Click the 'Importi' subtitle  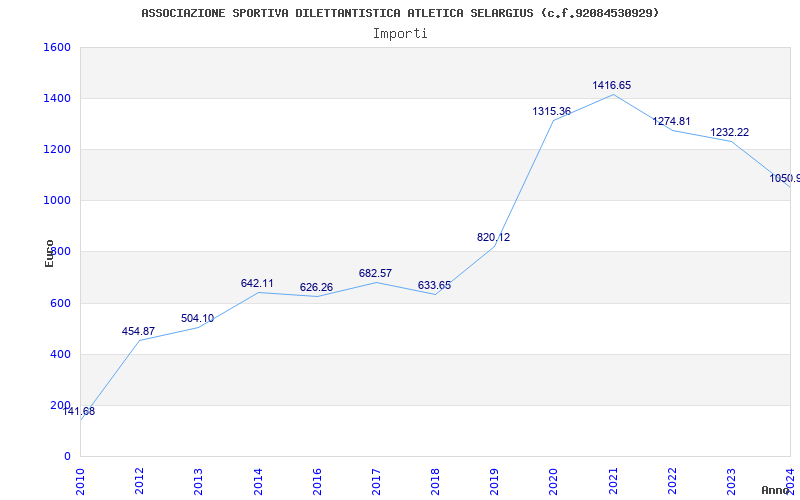click(x=400, y=34)
